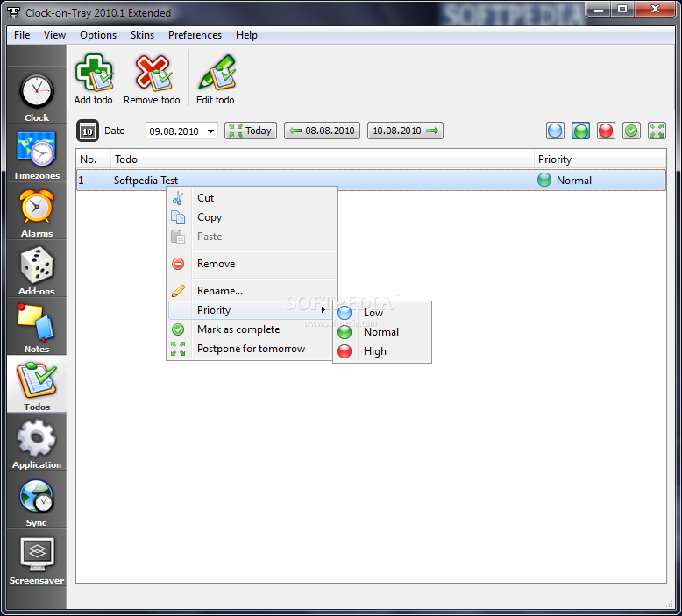Set high priority with red toolbar circle
Viewport: 682px width, 616px height.
(606, 131)
